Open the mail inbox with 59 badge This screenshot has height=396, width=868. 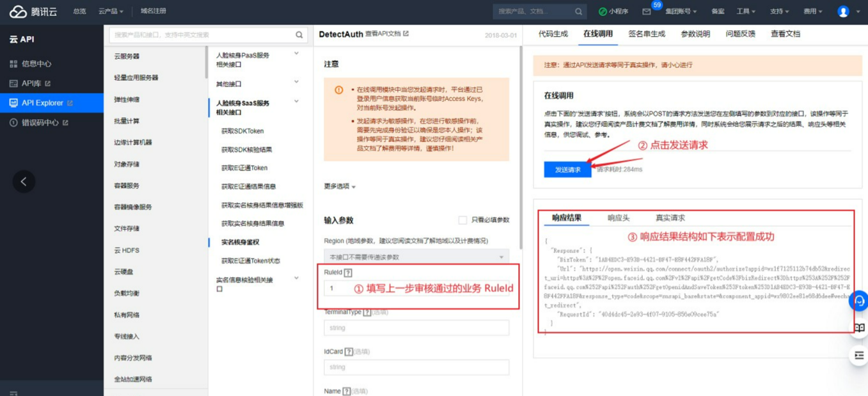(647, 12)
